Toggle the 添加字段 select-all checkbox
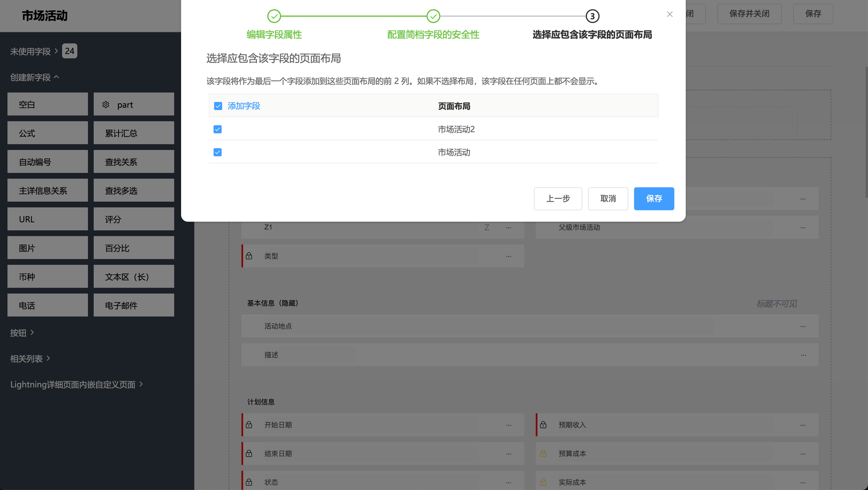The image size is (868, 490). pos(218,106)
